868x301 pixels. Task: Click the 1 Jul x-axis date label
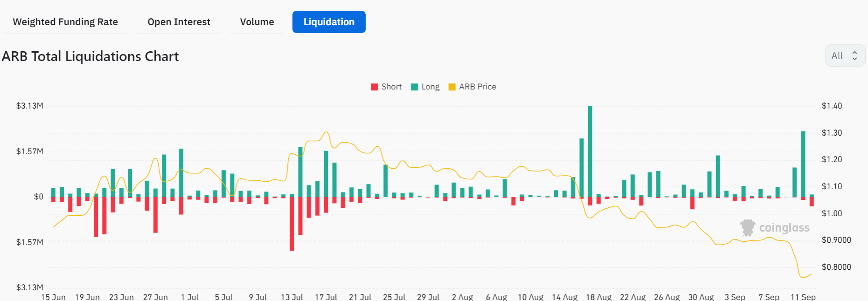click(190, 297)
